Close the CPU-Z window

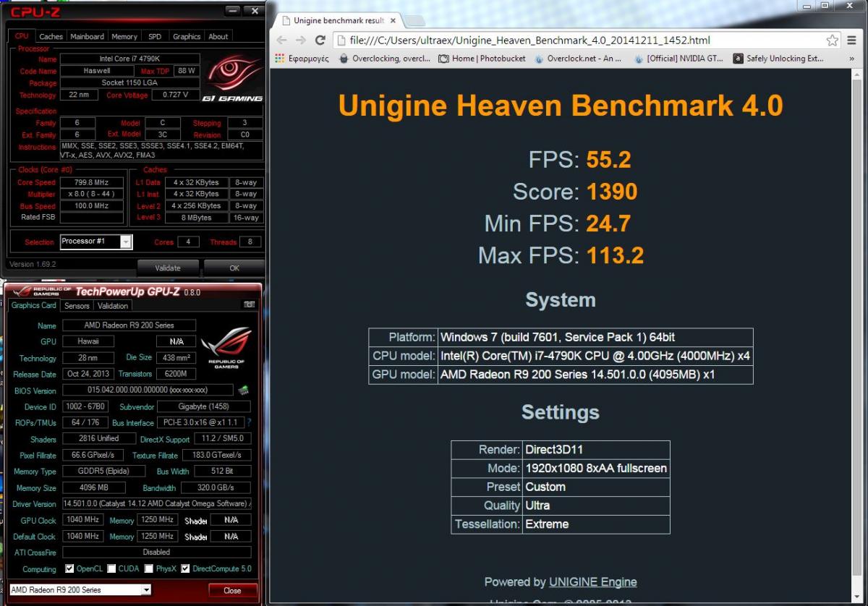[253, 10]
